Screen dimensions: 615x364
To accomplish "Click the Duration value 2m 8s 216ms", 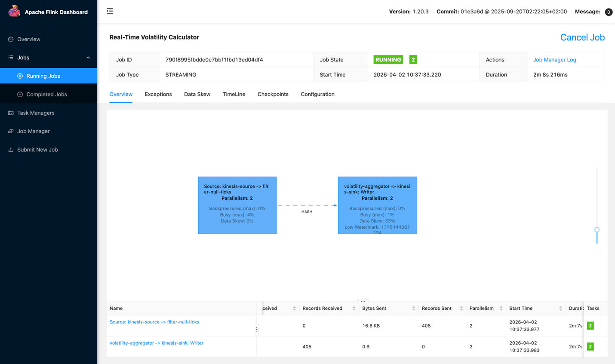I will click(550, 75).
